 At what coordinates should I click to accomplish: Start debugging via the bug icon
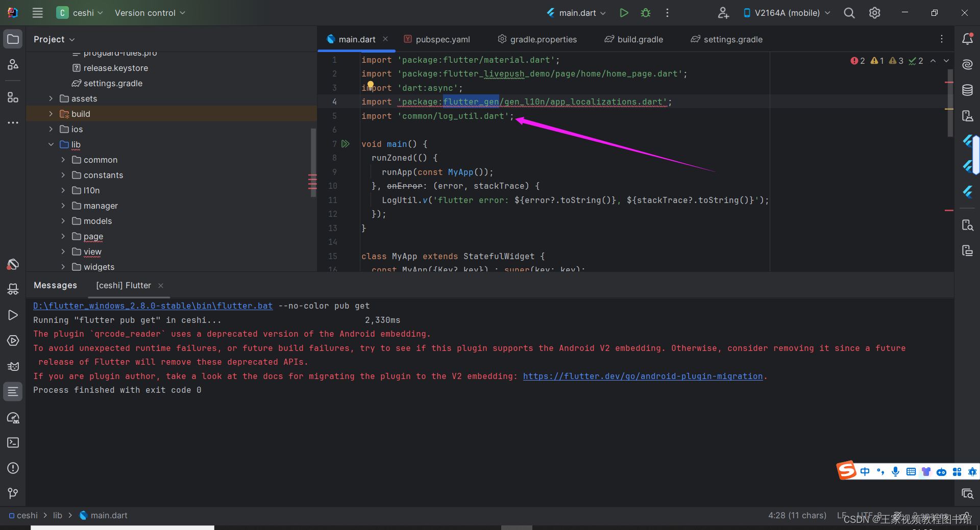click(x=645, y=13)
